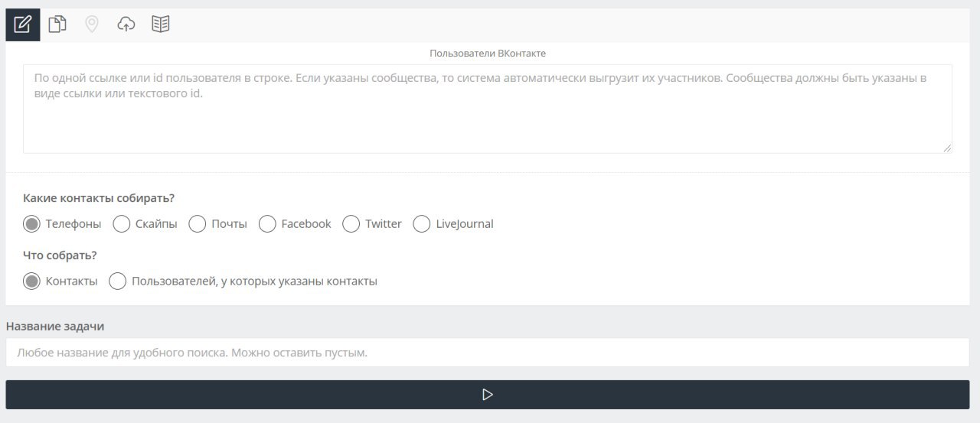
Task: Start the task with the play button
Action: tap(488, 395)
